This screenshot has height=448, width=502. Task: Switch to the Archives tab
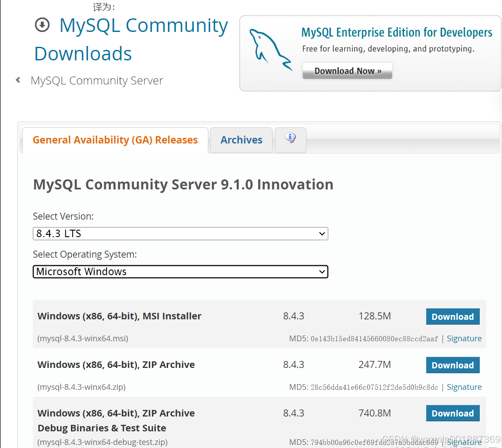click(x=241, y=140)
